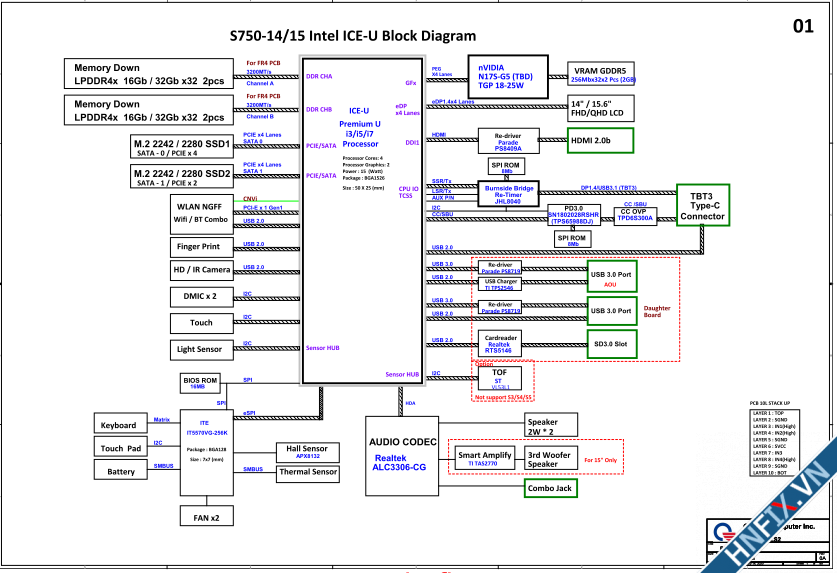Select the FAN x2 box
Viewport: 837px width, 573px height.
point(206,517)
